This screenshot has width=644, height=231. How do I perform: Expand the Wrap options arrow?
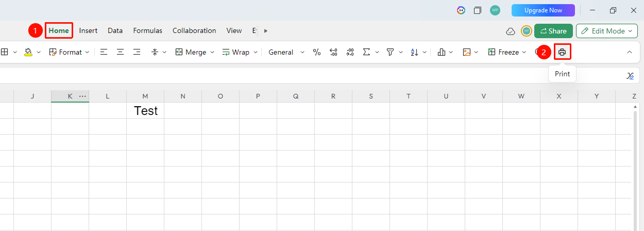coord(255,52)
